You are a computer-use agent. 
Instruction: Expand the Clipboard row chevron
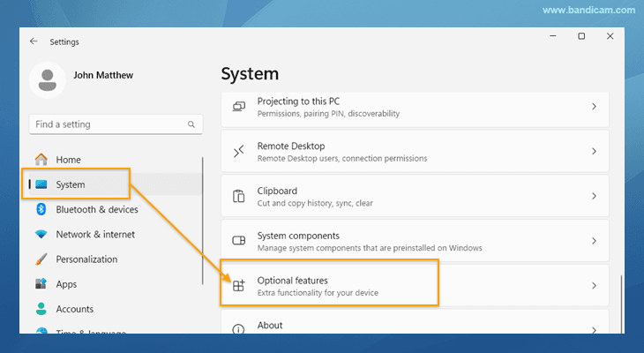click(x=594, y=196)
